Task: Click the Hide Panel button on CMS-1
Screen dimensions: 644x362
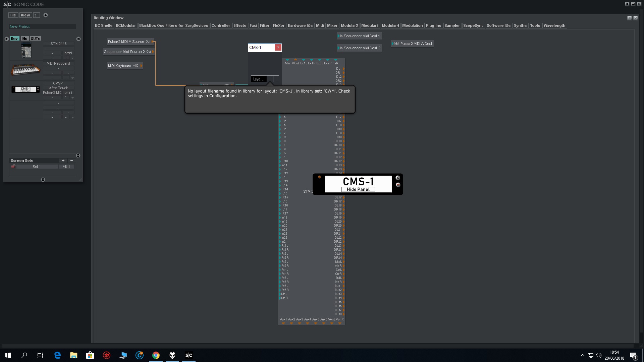Action: (358, 189)
